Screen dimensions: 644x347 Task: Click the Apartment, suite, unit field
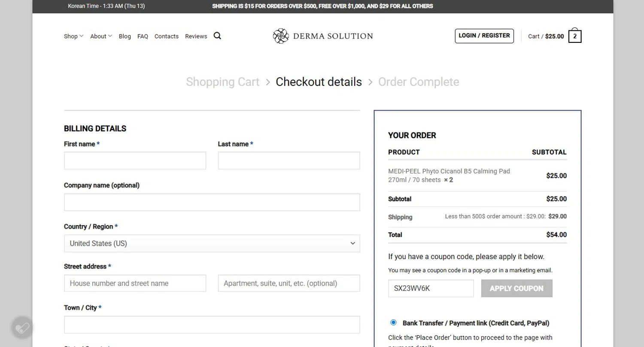pos(289,283)
